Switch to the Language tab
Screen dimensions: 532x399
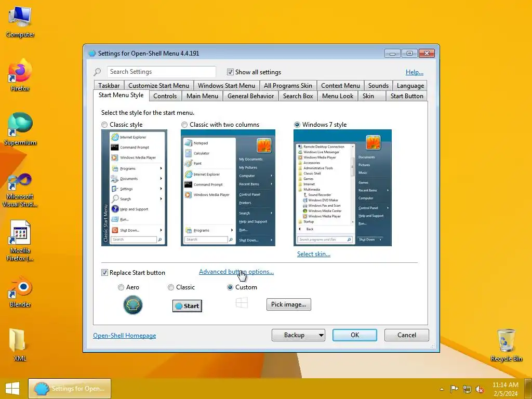(410, 86)
